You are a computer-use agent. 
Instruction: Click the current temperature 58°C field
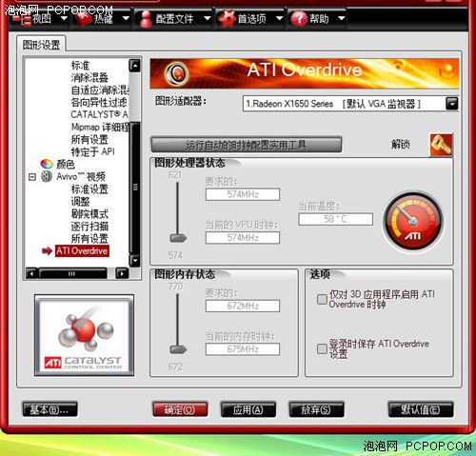pos(336,219)
